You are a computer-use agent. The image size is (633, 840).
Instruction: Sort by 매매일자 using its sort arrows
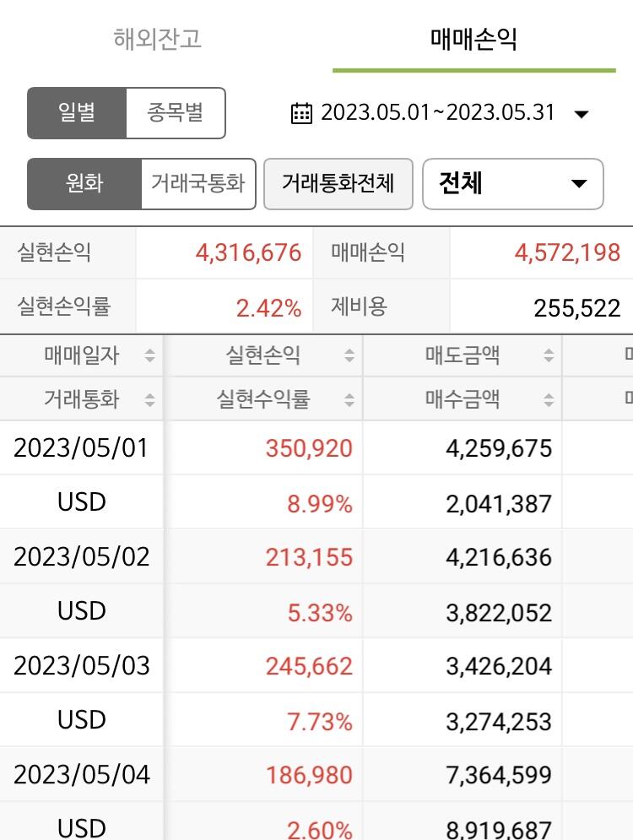(150, 355)
